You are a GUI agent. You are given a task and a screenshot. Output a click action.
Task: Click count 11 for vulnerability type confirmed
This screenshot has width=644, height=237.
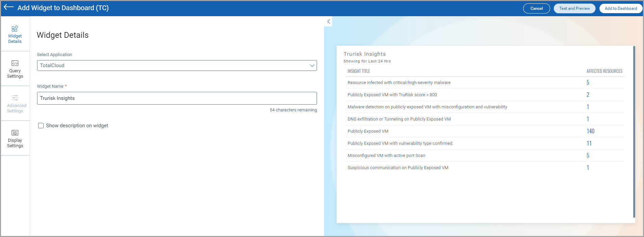(589, 143)
